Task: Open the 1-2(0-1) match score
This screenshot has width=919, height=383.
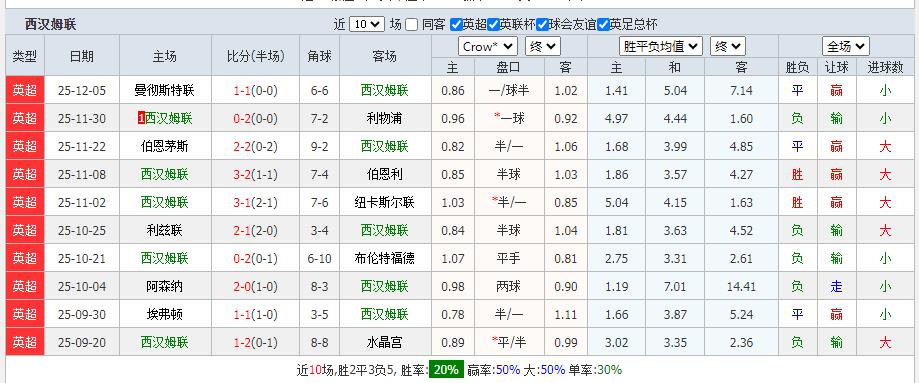Action: tap(256, 343)
